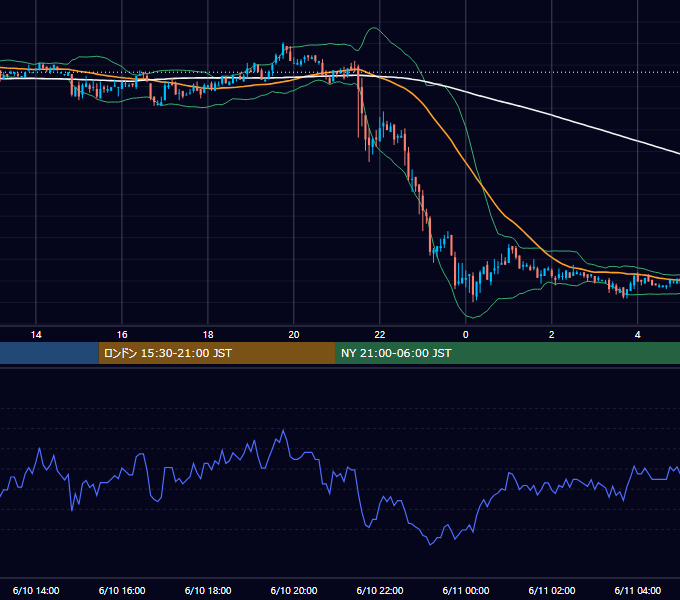Click the London 15:30-21:00 JST session bar
Screen dimensions: 680x600
pyautogui.click(x=217, y=353)
